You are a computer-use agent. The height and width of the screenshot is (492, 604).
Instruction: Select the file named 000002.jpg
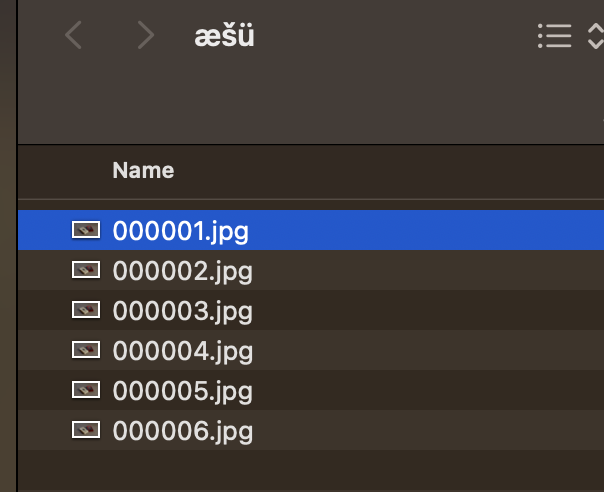pos(182,271)
